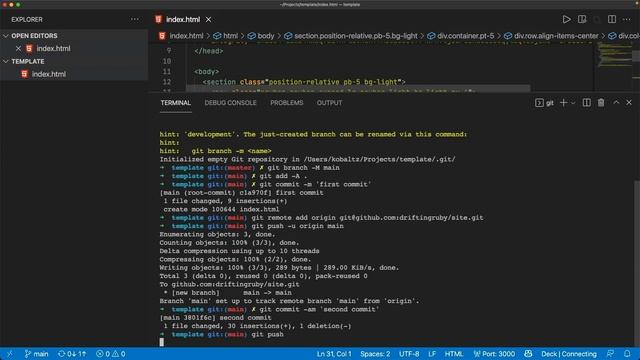640x360 pixels.
Task: Split the editor right
Action: point(611,19)
